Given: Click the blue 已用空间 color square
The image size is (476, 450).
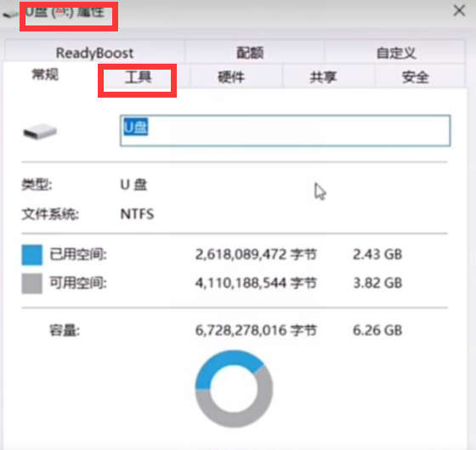Looking at the screenshot, I should [32, 255].
